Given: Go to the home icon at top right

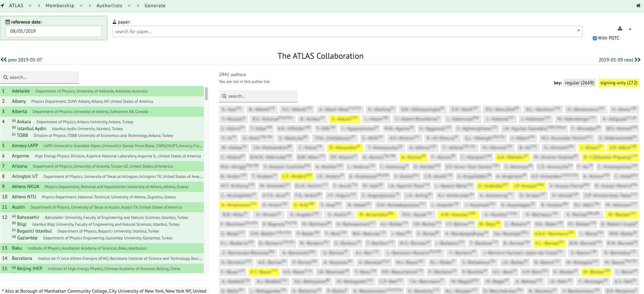Looking at the screenshot, I should [638, 5].
